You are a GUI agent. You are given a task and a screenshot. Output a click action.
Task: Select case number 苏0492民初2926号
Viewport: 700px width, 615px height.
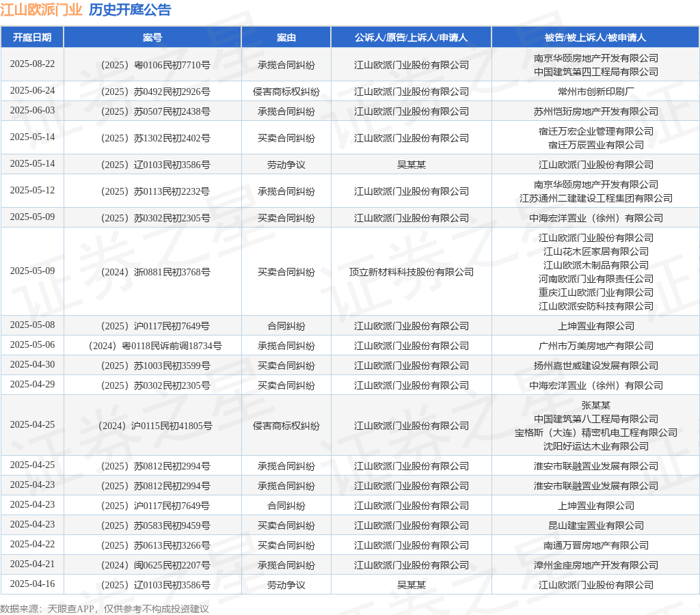tap(155, 92)
